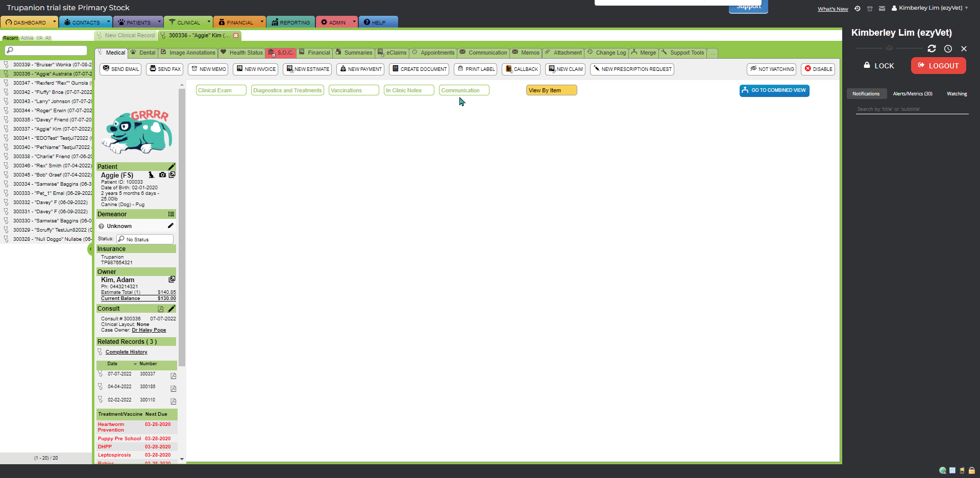The image size is (980, 478).
Task: Open the Health Status tab
Action: tap(242, 53)
